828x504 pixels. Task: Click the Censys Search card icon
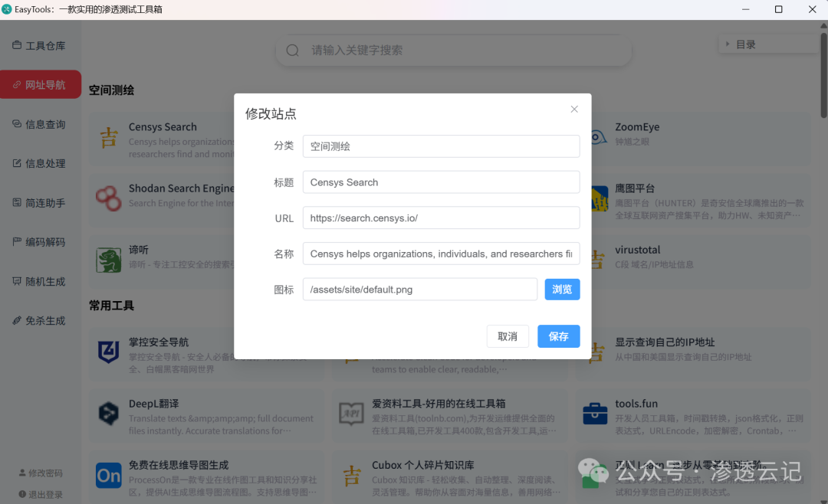tap(109, 139)
